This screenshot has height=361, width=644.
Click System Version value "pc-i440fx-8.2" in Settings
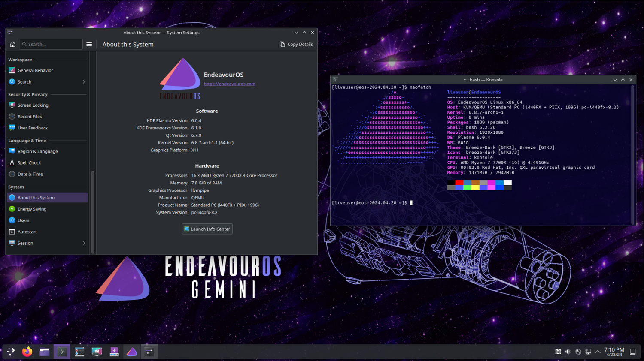point(204,212)
